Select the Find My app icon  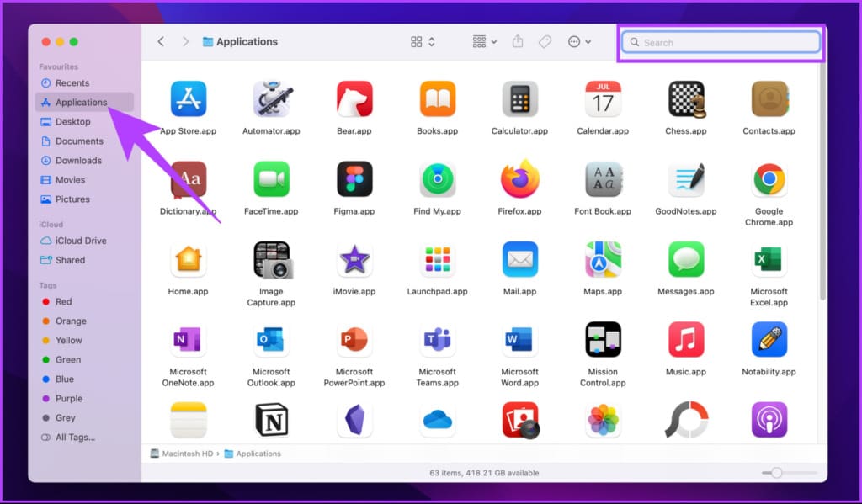coord(438,179)
